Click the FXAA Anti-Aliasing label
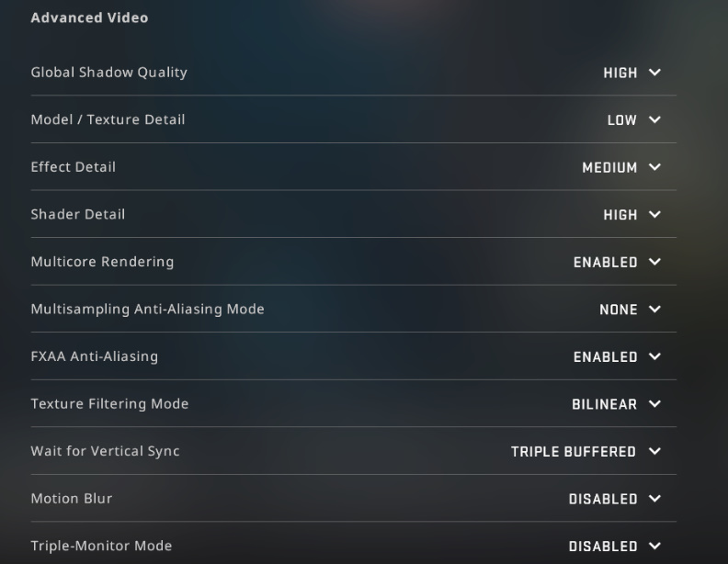Screen dimensions: 728x564 (94, 356)
